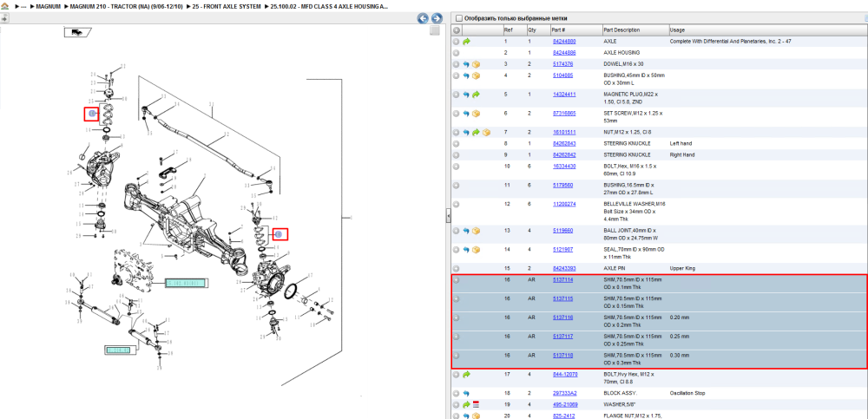868x419 pixels.
Task: Open part link 5174376
Action: (563, 64)
